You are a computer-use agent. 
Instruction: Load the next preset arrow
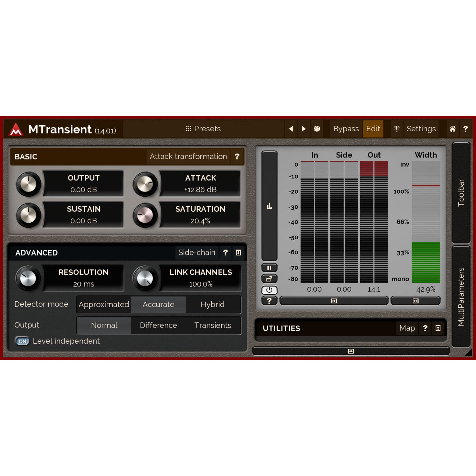[x=303, y=129]
